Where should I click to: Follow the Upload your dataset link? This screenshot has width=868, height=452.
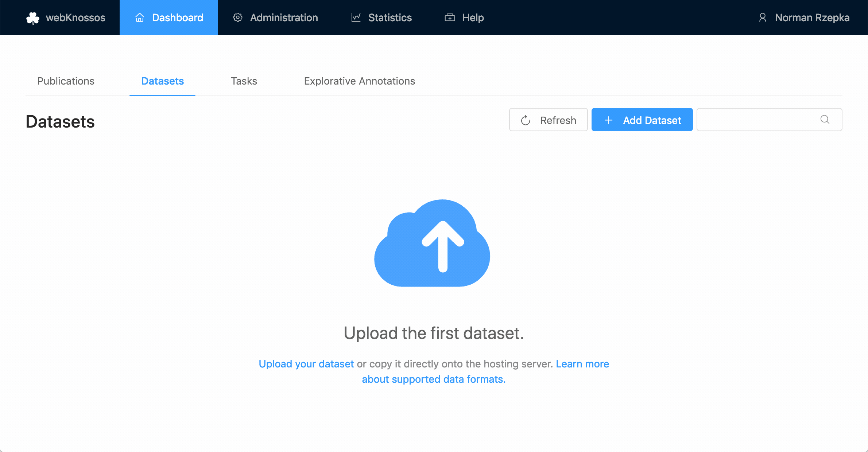click(x=306, y=364)
